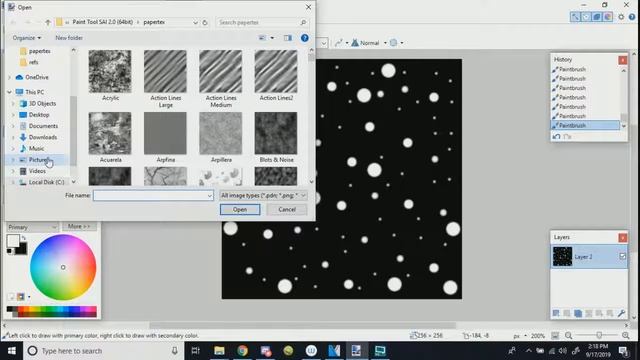The width and height of the screenshot is (640, 360).
Task: Choose the Arpillera texture file
Action: [x=220, y=133]
